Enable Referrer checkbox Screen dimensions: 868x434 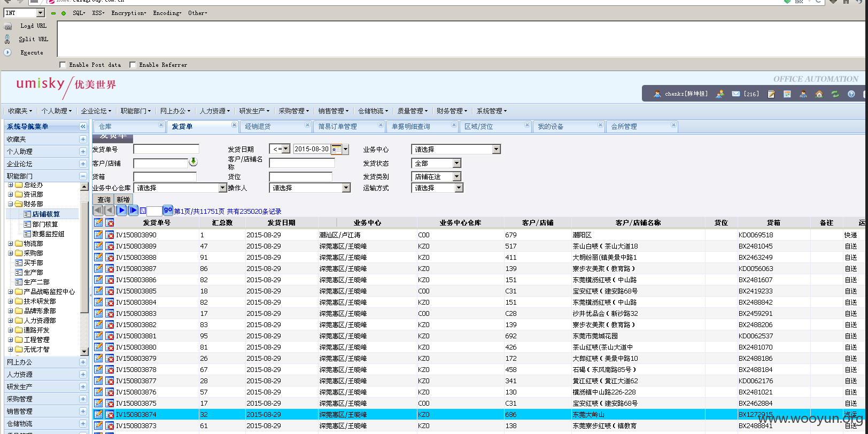pyautogui.click(x=133, y=65)
